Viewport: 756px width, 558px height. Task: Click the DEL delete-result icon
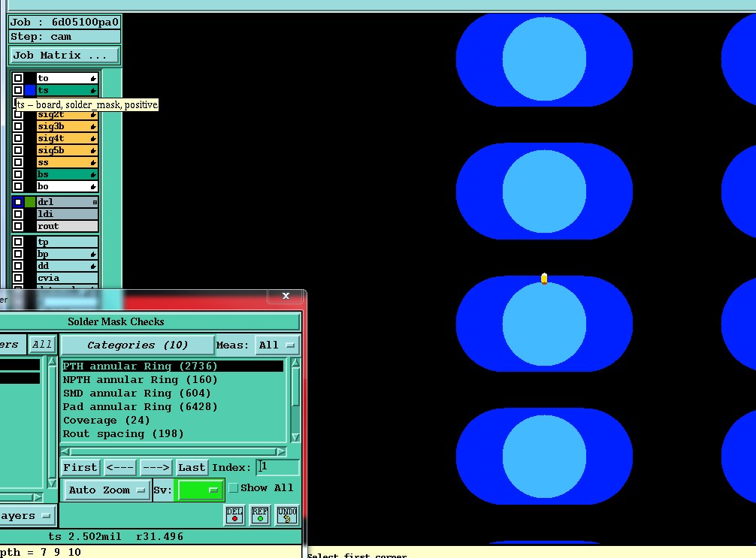tap(234, 515)
